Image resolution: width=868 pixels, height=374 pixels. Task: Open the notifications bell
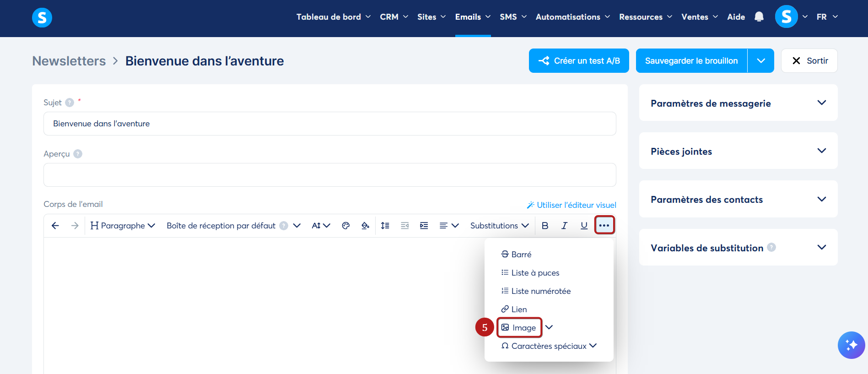point(759,17)
